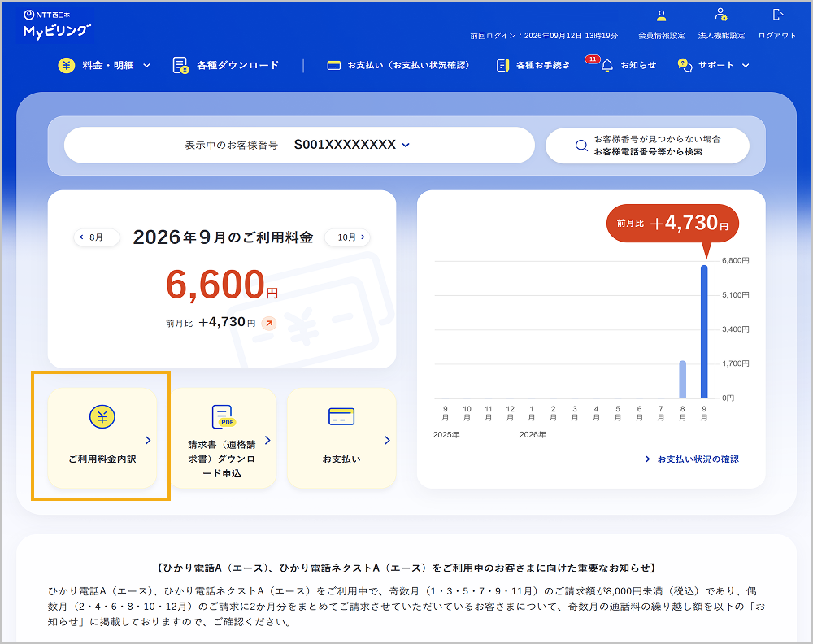The height and width of the screenshot is (644, 813).
Task: Click the ひかり電話A 重要なお知らせ heading
Action: [406, 568]
